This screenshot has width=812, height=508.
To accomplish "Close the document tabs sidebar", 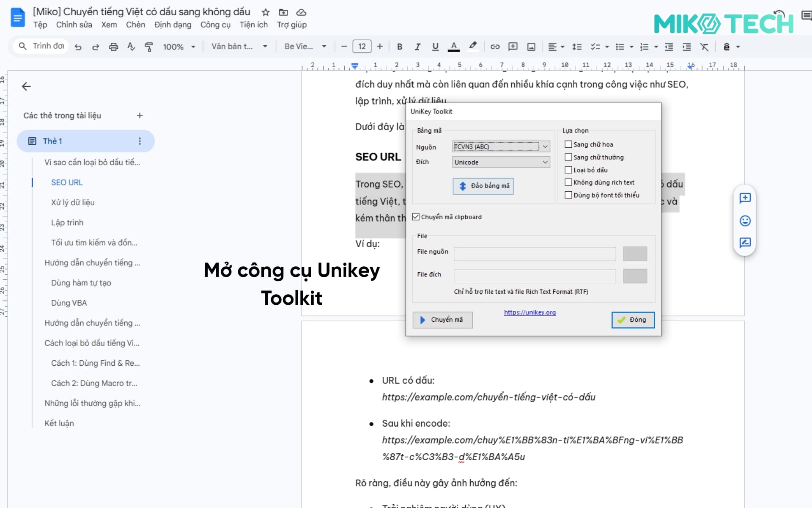I will point(26,86).
